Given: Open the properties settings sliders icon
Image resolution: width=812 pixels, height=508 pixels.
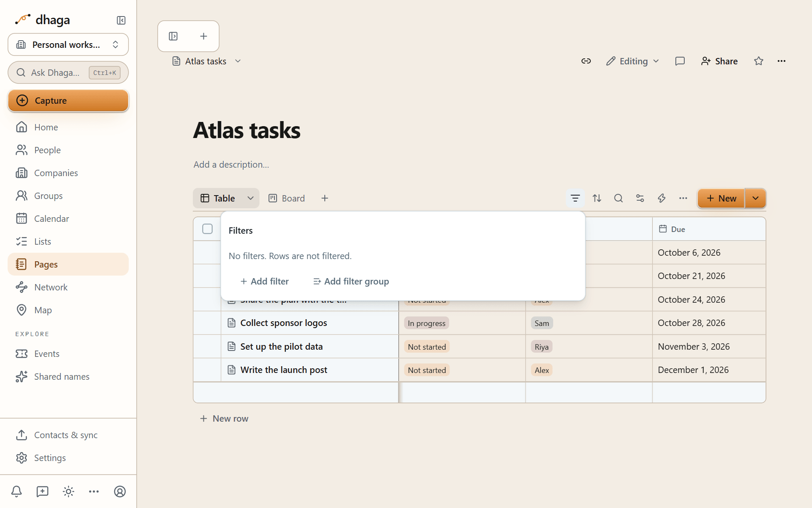Looking at the screenshot, I should 640,198.
